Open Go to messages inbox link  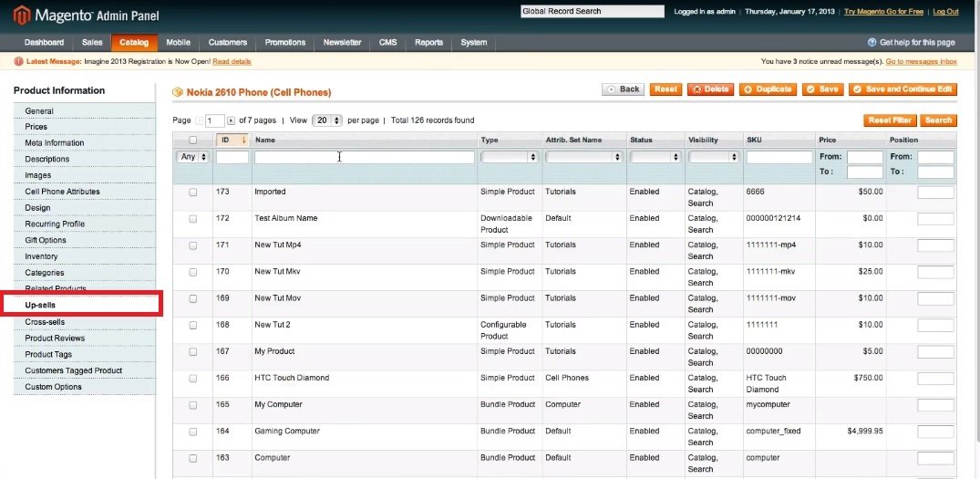click(922, 61)
